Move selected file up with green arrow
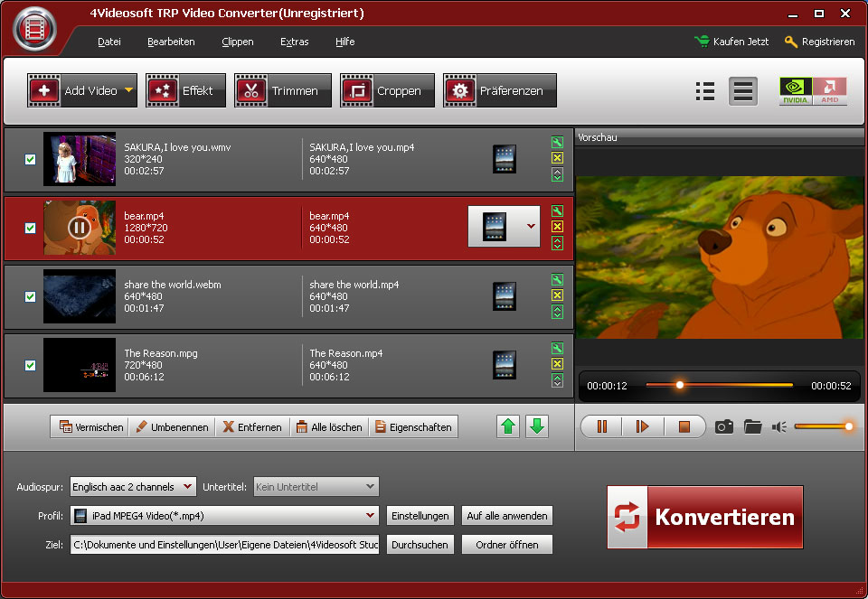868x599 pixels. pos(508,426)
